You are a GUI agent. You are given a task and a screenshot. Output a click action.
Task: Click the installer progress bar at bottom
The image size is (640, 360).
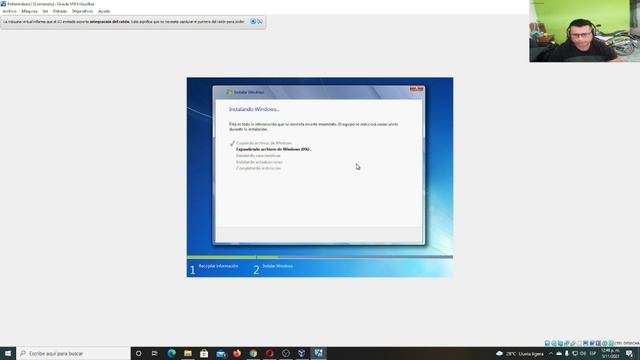click(320, 257)
